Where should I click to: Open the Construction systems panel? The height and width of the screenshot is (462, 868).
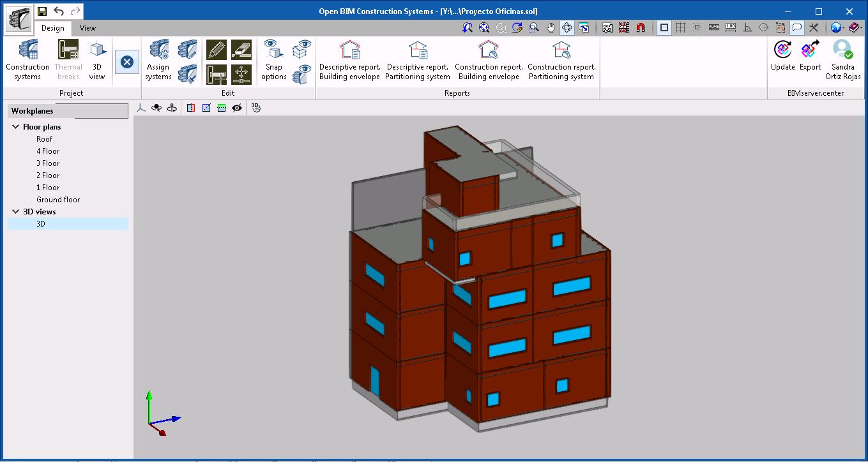click(x=27, y=59)
